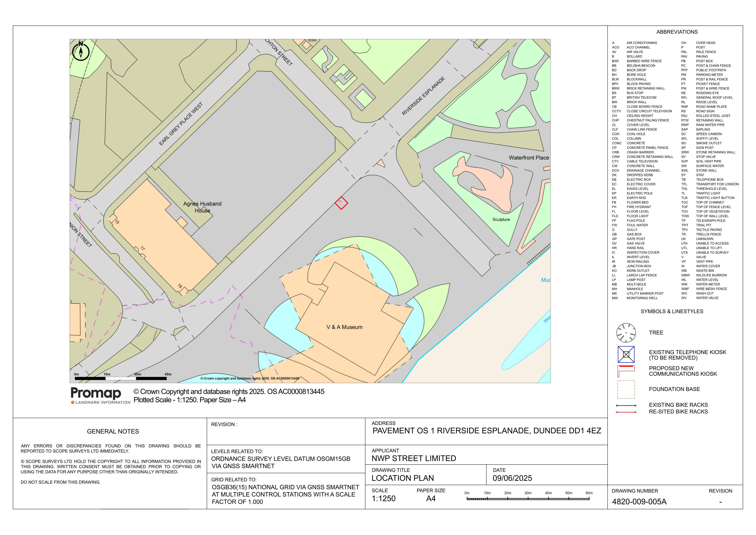The width and height of the screenshot is (756, 535).
Task: Click the V & A Museum label
Action: (x=344, y=327)
